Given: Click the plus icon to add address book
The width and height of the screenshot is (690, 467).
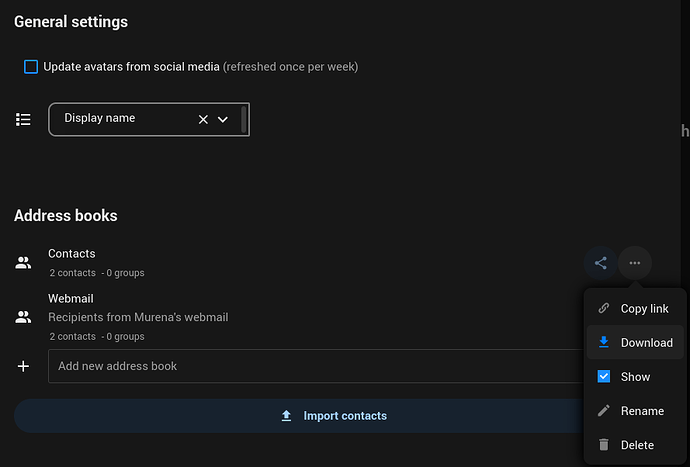Looking at the screenshot, I should coord(23,366).
